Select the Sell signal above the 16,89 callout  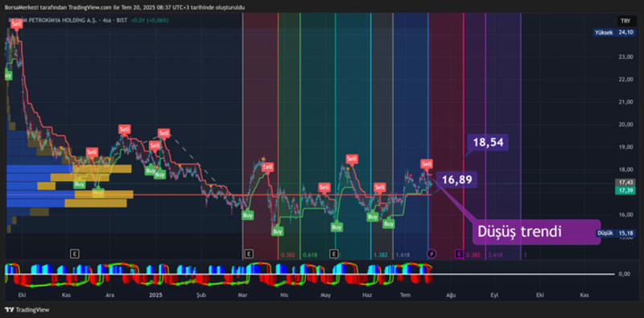pyautogui.click(x=427, y=164)
